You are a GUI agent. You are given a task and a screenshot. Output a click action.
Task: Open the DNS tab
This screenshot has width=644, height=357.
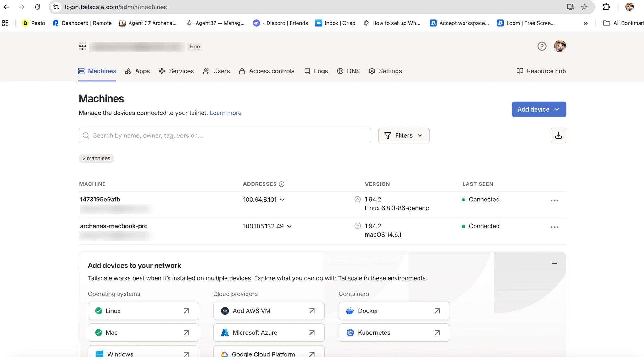348,71
